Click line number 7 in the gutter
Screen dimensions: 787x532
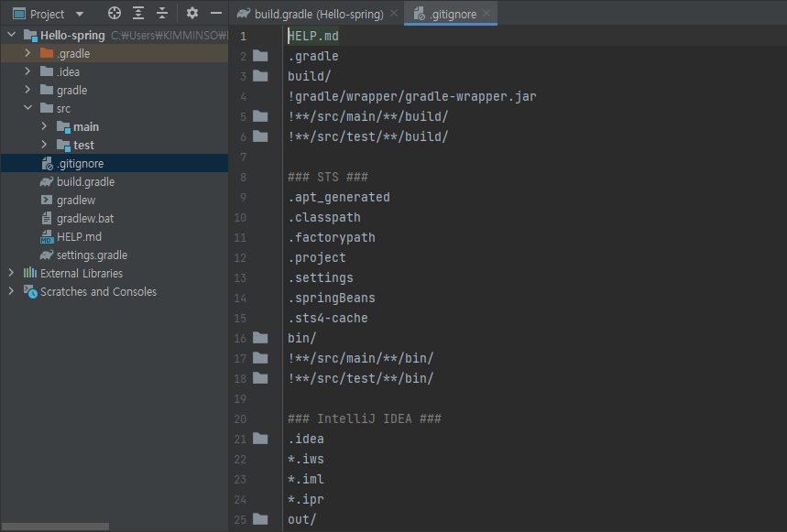(244, 157)
